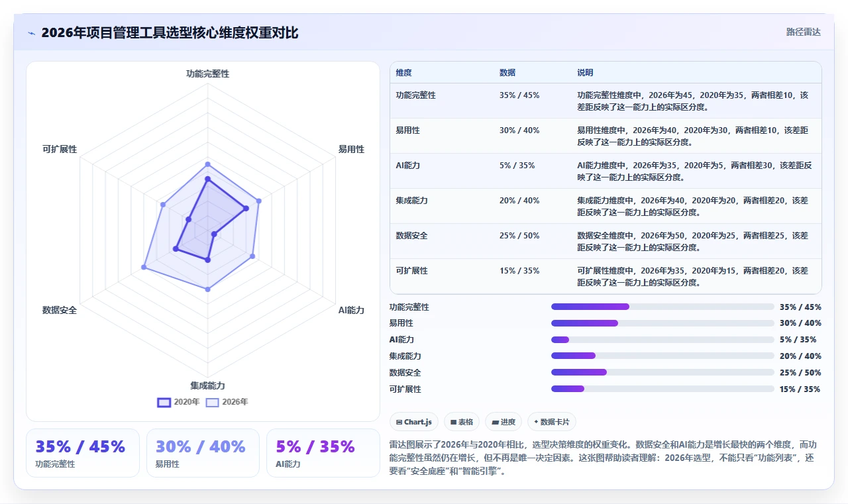Click the 进度 tag

coord(503,422)
